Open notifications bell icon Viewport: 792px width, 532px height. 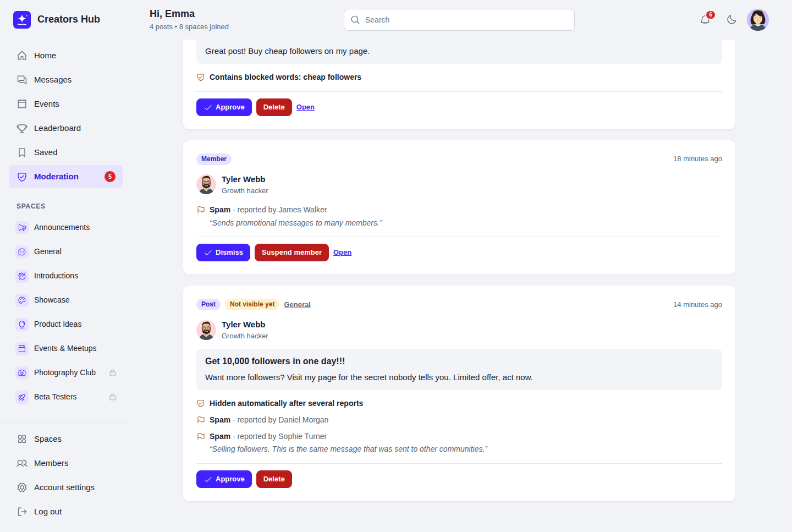pyautogui.click(x=705, y=20)
